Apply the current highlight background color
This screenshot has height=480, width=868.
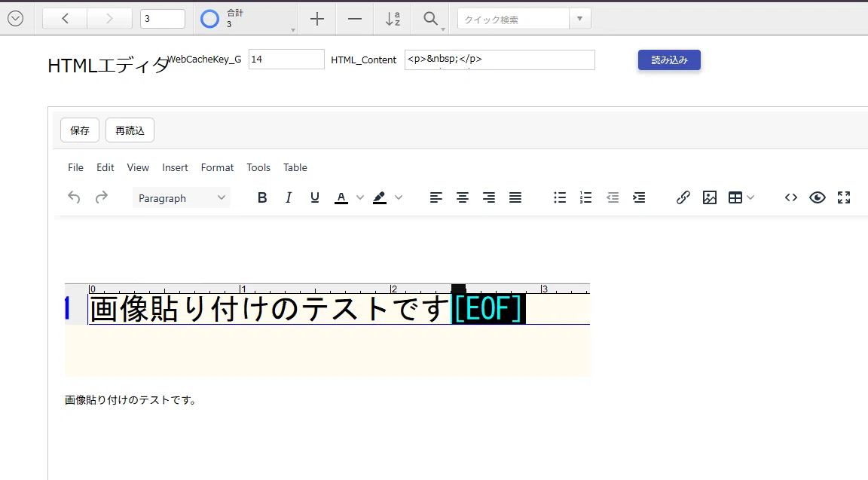click(x=380, y=197)
